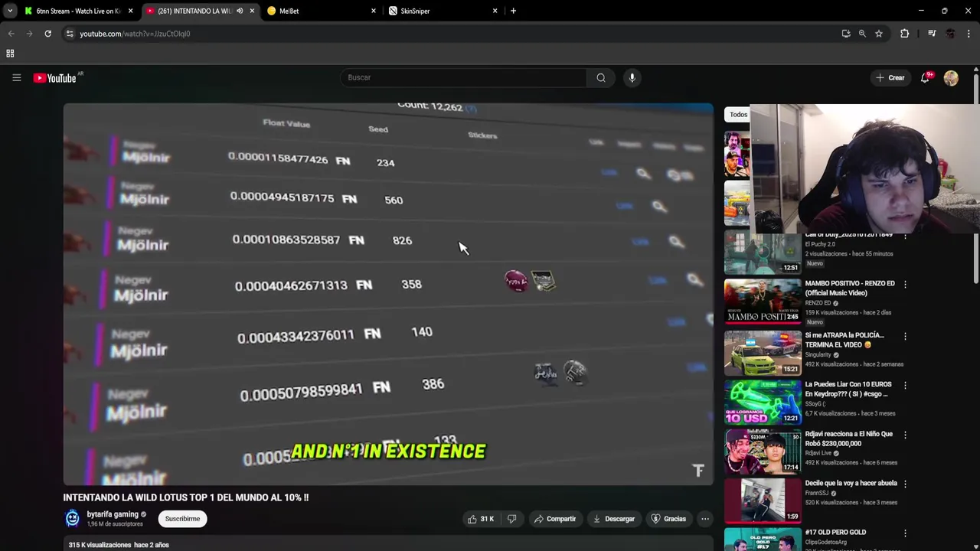This screenshot has height=551, width=980.
Task: Open options menu for #17 OLD PERO GOLD
Action: click(905, 533)
